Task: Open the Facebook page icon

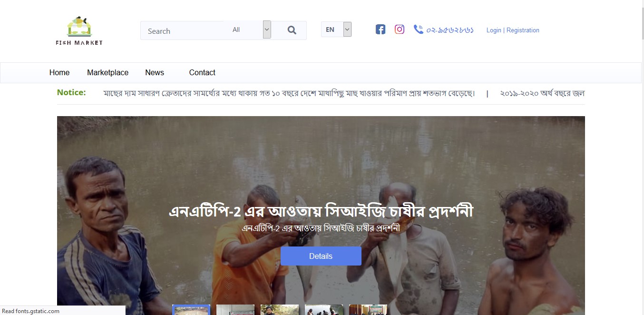Action: [381, 30]
